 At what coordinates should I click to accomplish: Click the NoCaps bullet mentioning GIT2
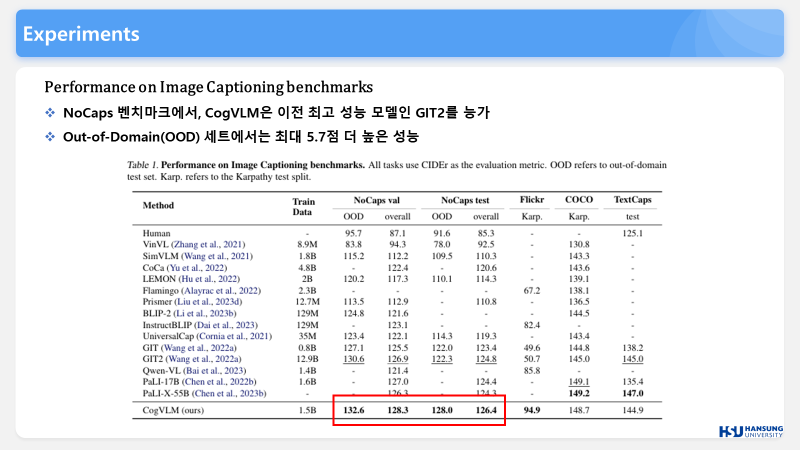pyautogui.click(x=276, y=112)
